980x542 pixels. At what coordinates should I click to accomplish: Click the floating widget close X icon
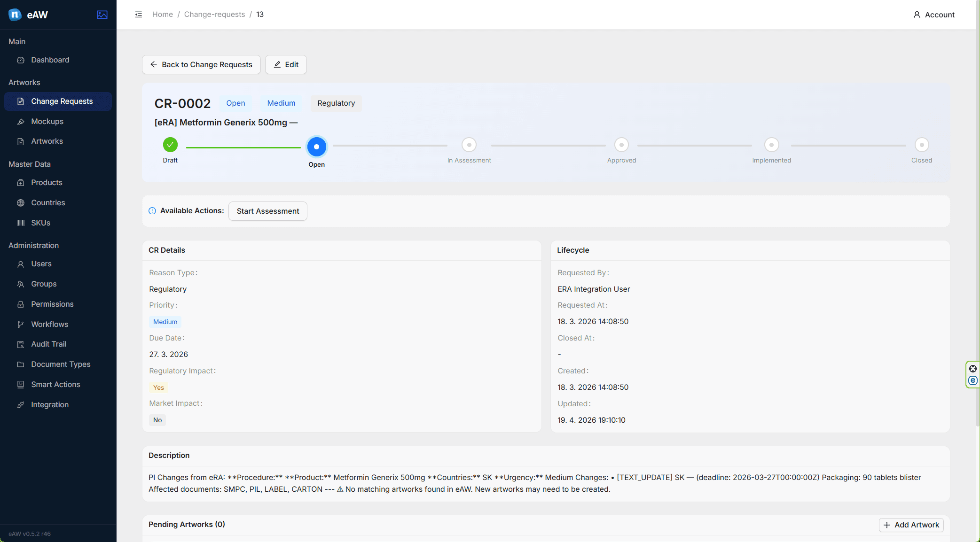973,369
